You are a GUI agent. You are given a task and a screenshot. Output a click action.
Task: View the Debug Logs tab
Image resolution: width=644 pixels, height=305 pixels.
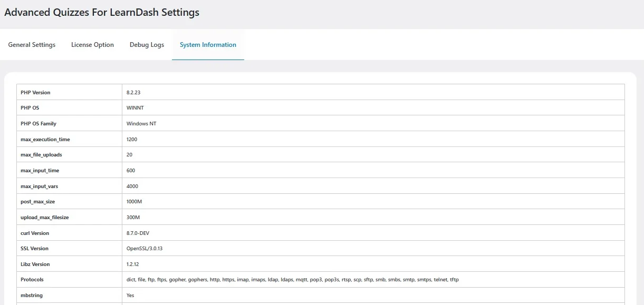point(147,45)
